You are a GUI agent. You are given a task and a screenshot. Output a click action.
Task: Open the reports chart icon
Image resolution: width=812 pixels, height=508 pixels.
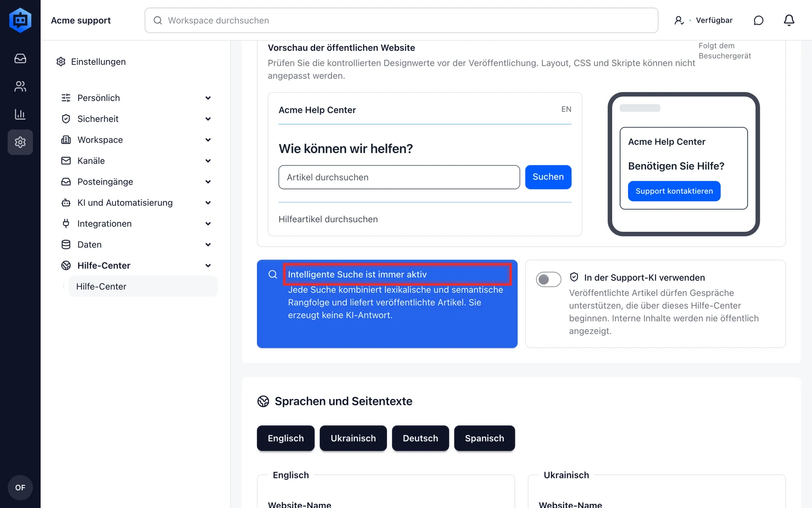pyautogui.click(x=20, y=114)
